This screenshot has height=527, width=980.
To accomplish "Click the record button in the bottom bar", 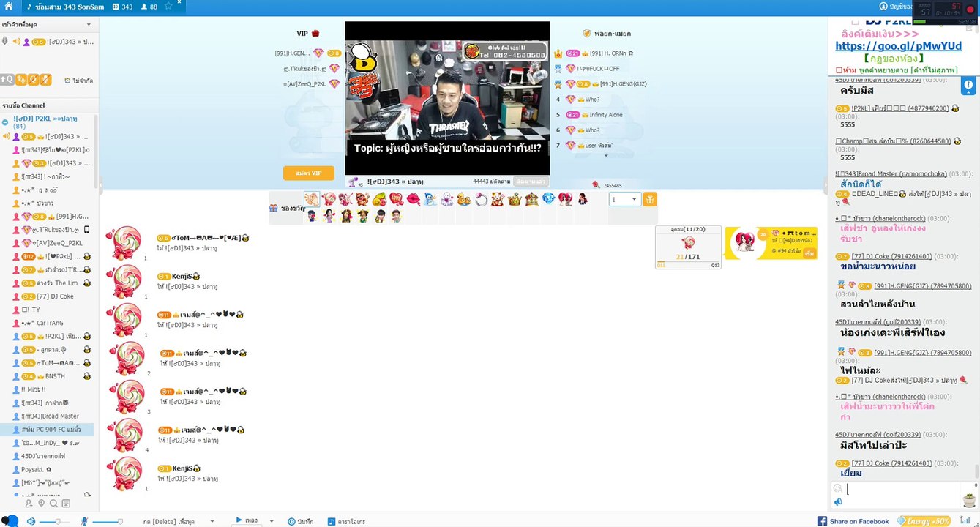I will point(300,521).
